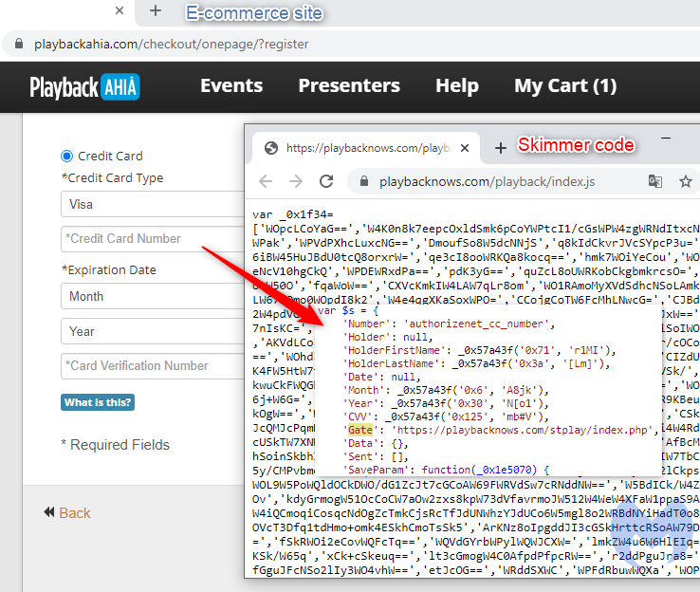Viewport: 700px width, 592px height.
Task: Click the Credit Card Number field
Action: [153, 239]
